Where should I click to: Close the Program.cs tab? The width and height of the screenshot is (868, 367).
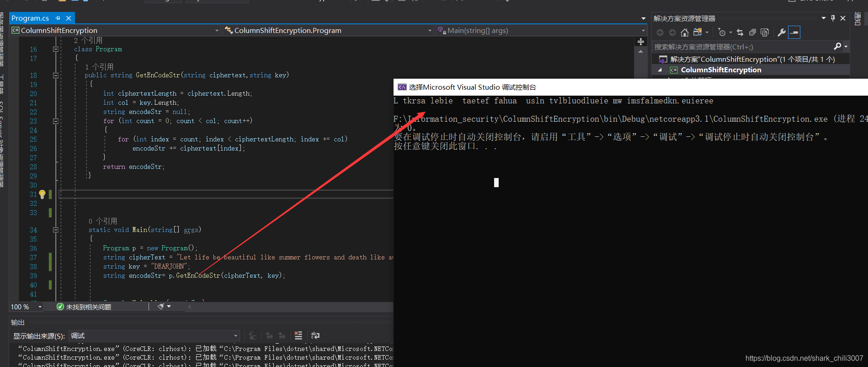(x=69, y=18)
